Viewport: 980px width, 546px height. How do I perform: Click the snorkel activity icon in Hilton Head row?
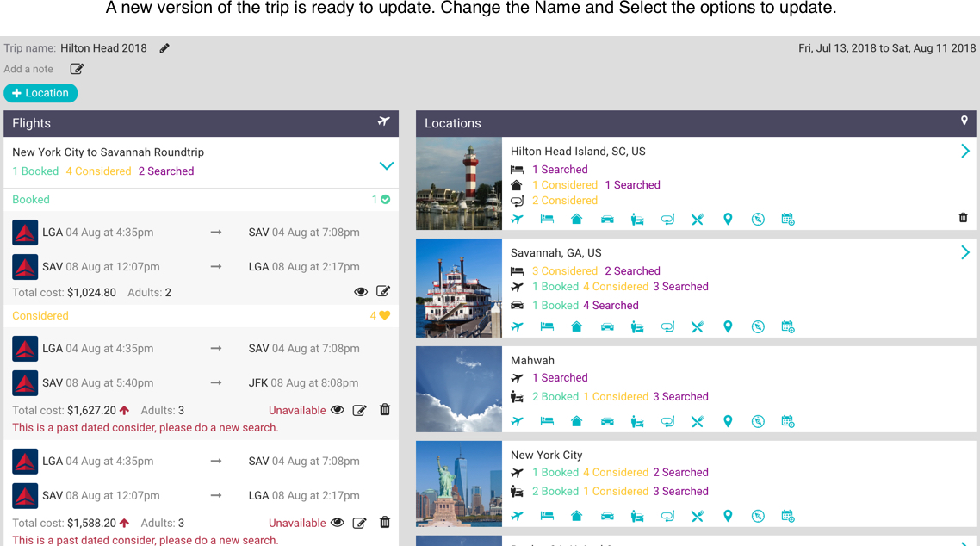[x=667, y=220]
